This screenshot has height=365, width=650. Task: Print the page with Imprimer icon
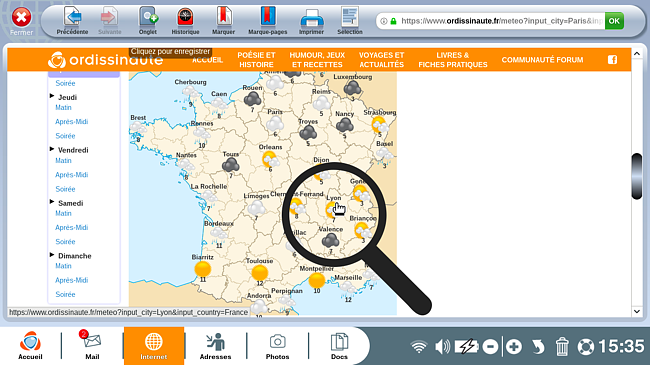pyautogui.click(x=312, y=19)
